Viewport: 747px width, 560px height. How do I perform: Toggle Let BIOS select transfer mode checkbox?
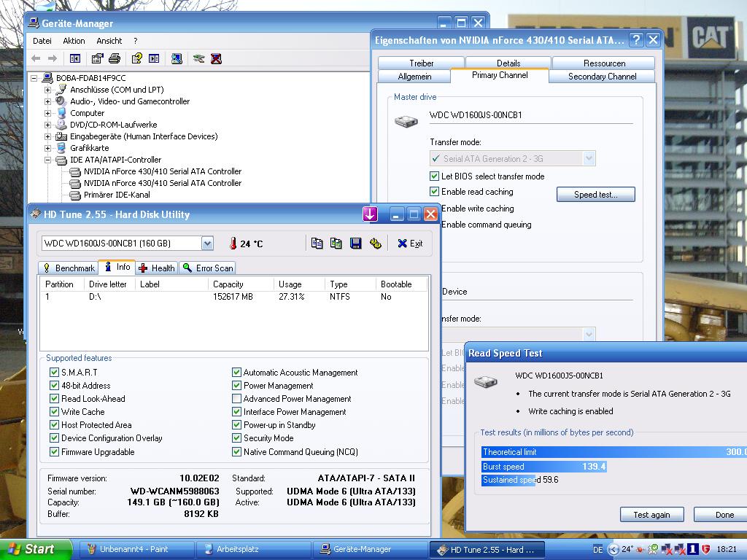[x=434, y=176]
